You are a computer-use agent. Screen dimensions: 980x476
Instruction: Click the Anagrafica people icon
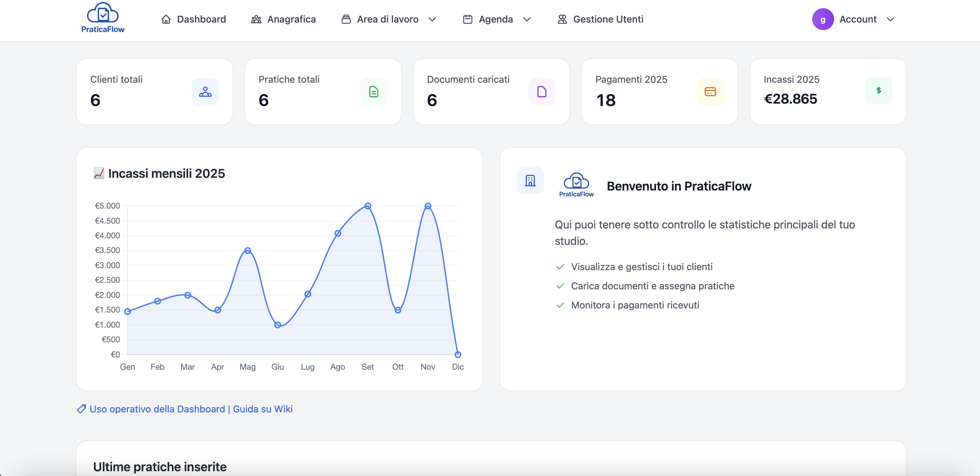click(256, 19)
